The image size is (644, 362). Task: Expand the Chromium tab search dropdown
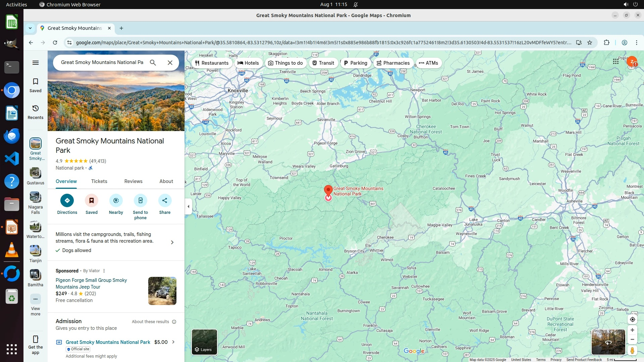tap(30, 28)
